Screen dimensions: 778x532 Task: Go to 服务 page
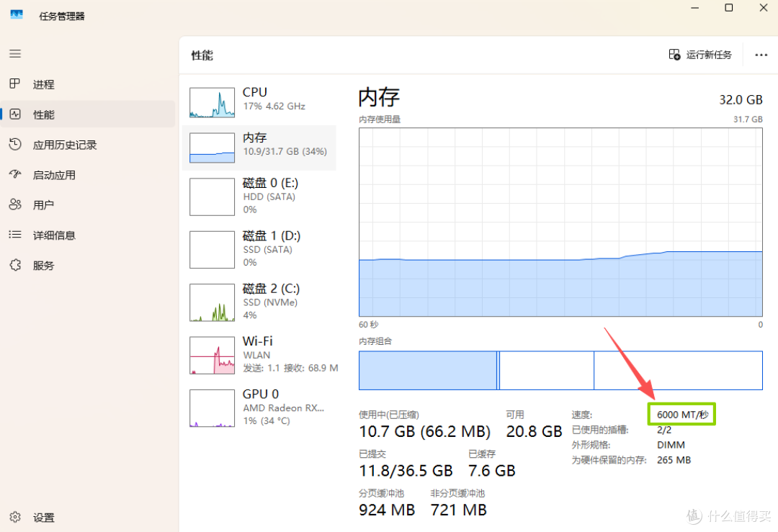(x=88, y=265)
